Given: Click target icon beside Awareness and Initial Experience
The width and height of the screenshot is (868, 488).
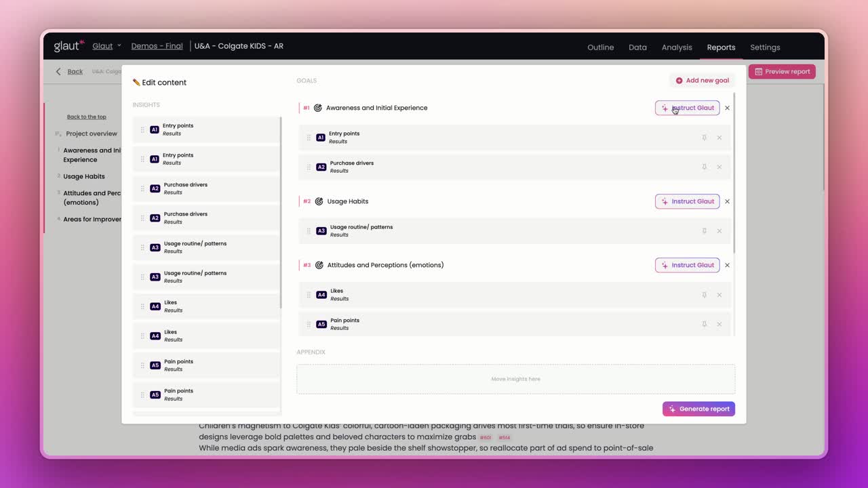Looking at the screenshot, I should (x=318, y=108).
